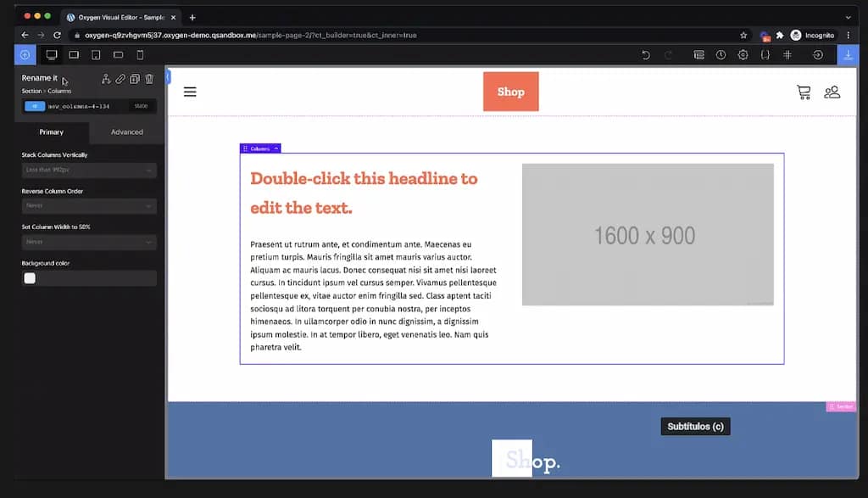Click the back to WordPress exit icon

818,55
